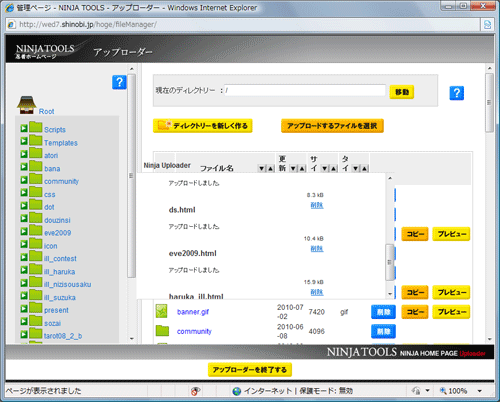Screen dimensions: 500x402
Task: Click the 移動 button
Action: [402, 92]
